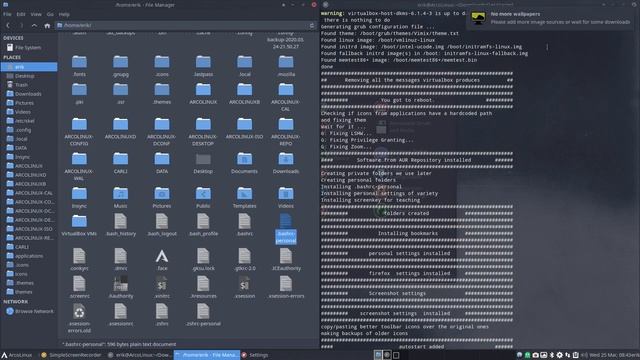
Task: Select the .bashrc file icon
Action: (x=244, y=222)
